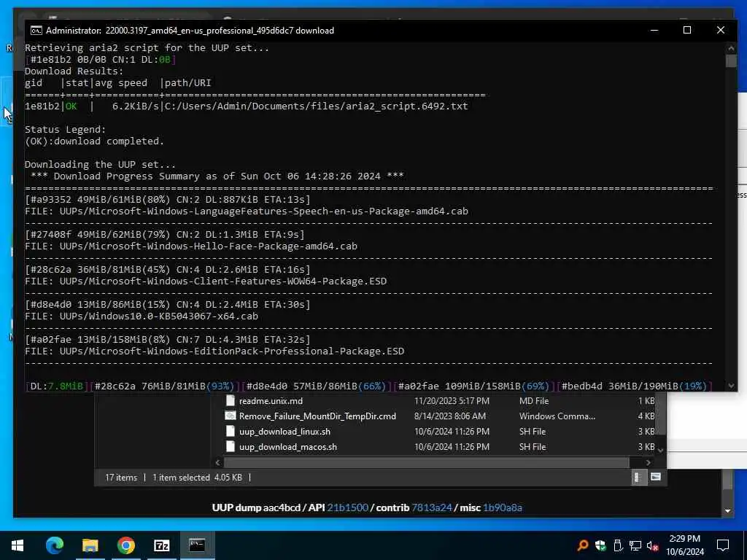Click the uup_download_macos.sh file icon

[x=230, y=446]
